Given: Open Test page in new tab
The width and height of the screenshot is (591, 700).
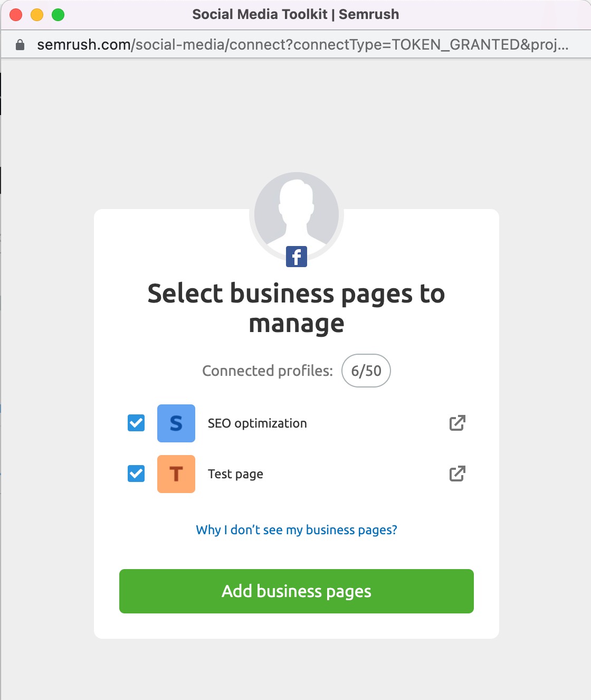Looking at the screenshot, I should coord(457,474).
